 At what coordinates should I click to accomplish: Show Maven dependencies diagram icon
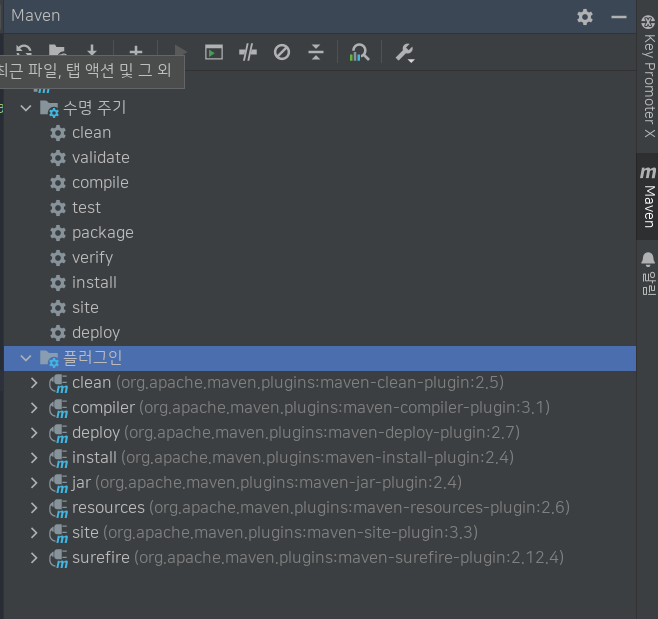pos(359,52)
